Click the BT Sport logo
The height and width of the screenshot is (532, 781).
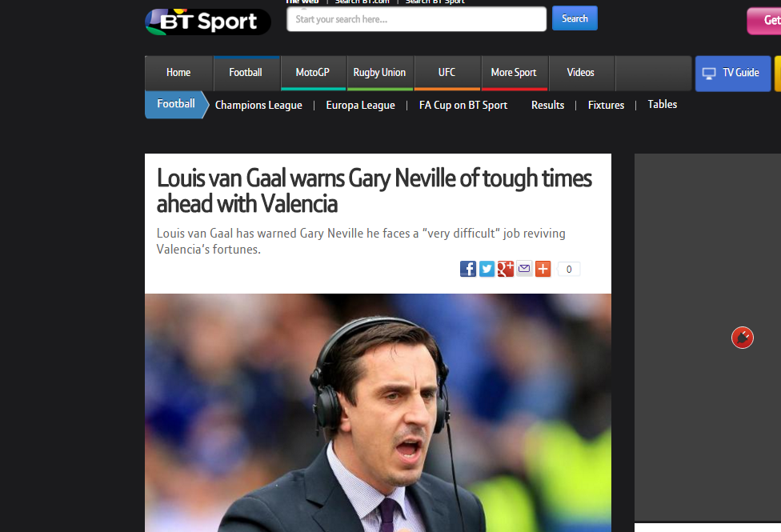pos(208,22)
